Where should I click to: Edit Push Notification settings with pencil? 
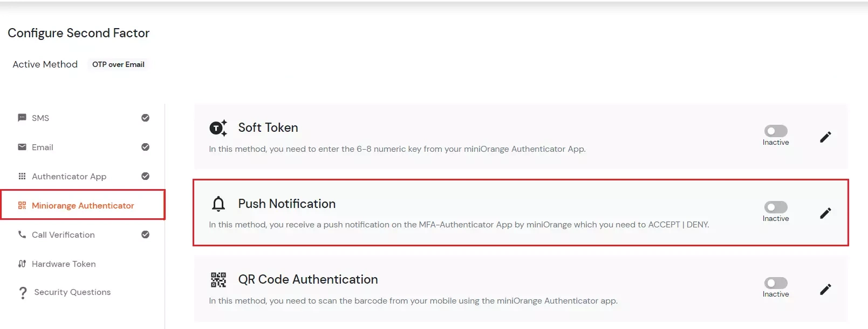tap(825, 213)
